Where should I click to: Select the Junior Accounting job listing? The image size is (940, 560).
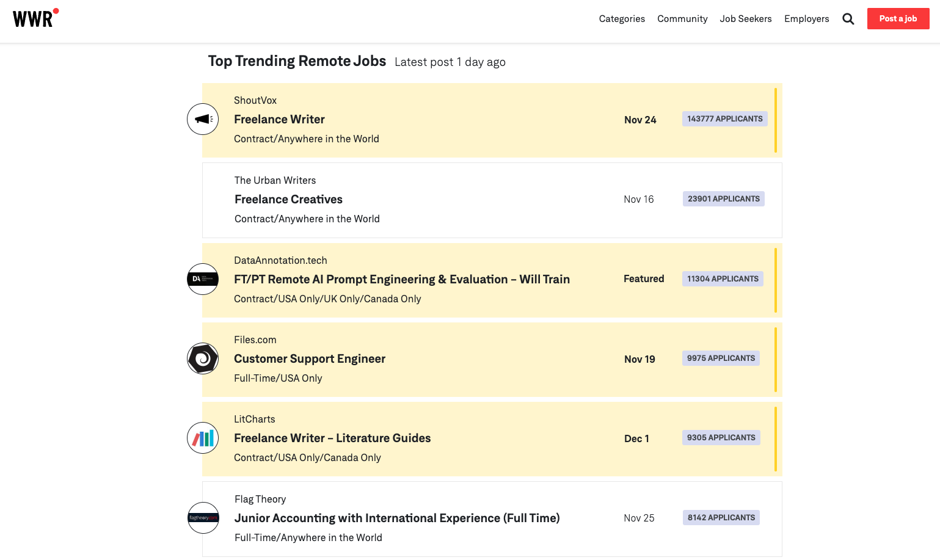pos(397,518)
